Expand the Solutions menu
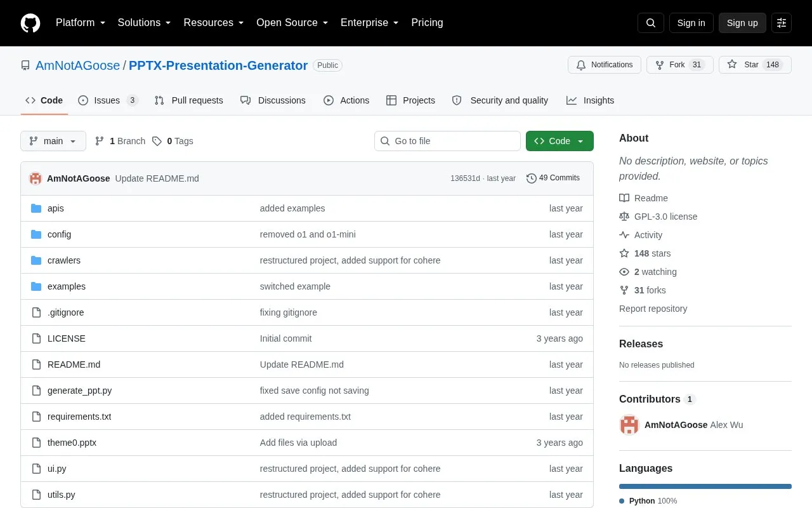Image resolution: width=812 pixels, height=508 pixels. click(x=144, y=23)
